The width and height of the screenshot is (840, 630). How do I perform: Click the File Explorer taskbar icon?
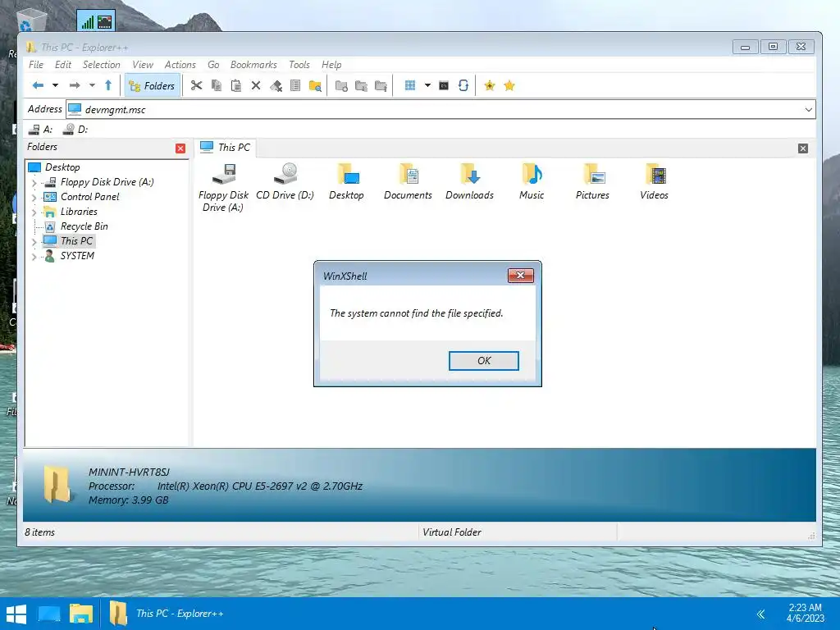tap(81, 614)
